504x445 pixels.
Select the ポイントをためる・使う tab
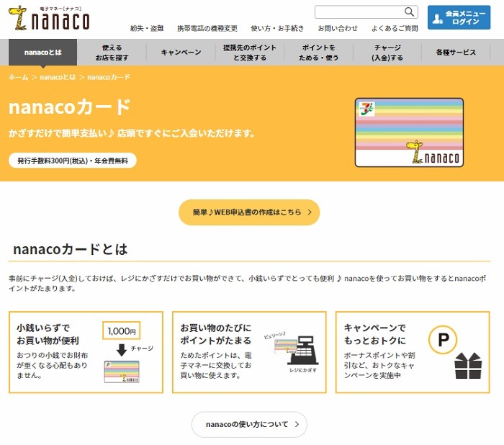coord(318,53)
